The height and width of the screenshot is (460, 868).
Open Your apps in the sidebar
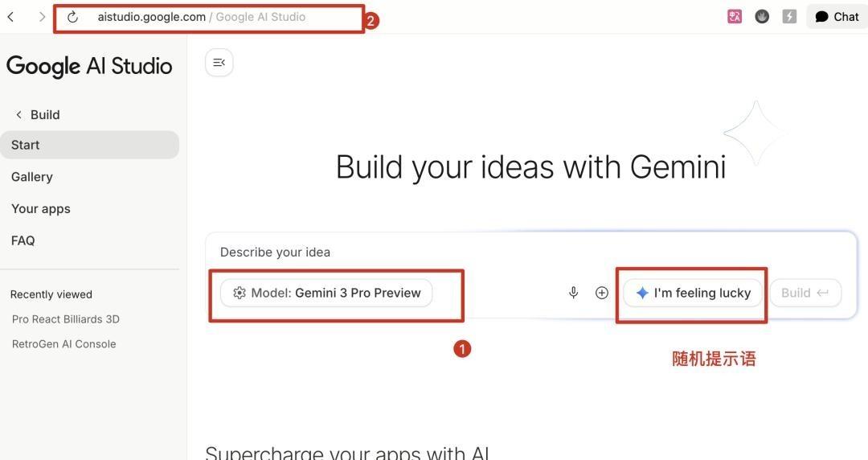pos(41,208)
